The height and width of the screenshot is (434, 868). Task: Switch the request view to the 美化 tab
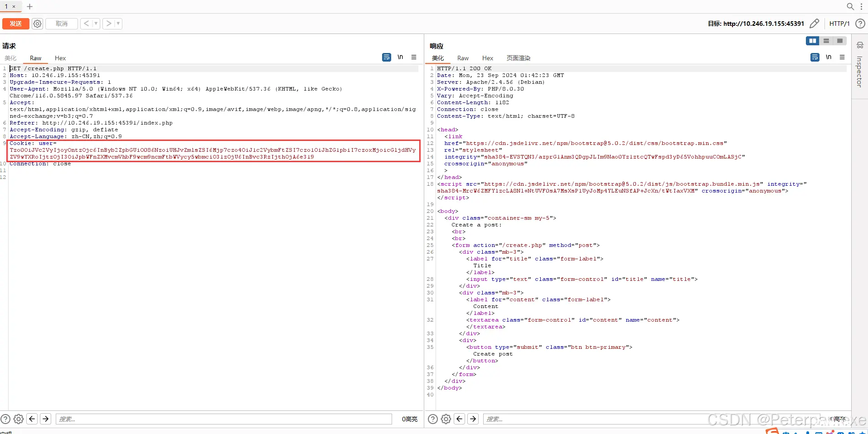tap(10, 58)
